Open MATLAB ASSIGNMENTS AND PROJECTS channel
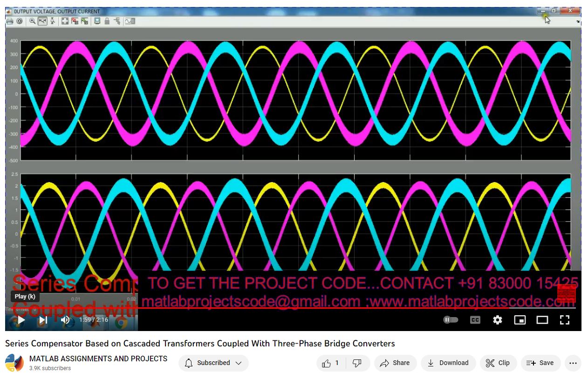Image resolution: width=588 pixels, height=379 pixels. click(x=98, y=359)
